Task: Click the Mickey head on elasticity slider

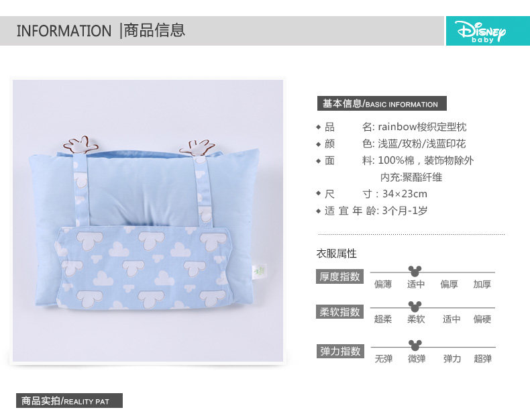Action: click(x=415, y=346)
